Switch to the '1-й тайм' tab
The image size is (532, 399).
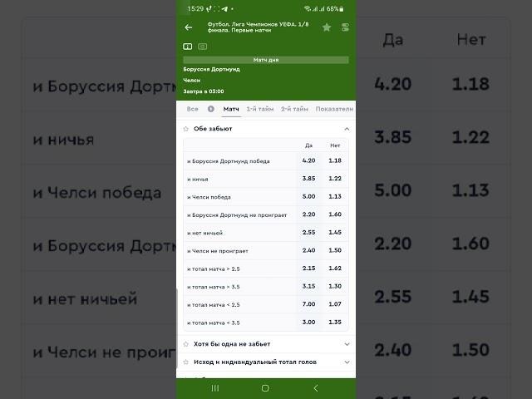point(260,109)
